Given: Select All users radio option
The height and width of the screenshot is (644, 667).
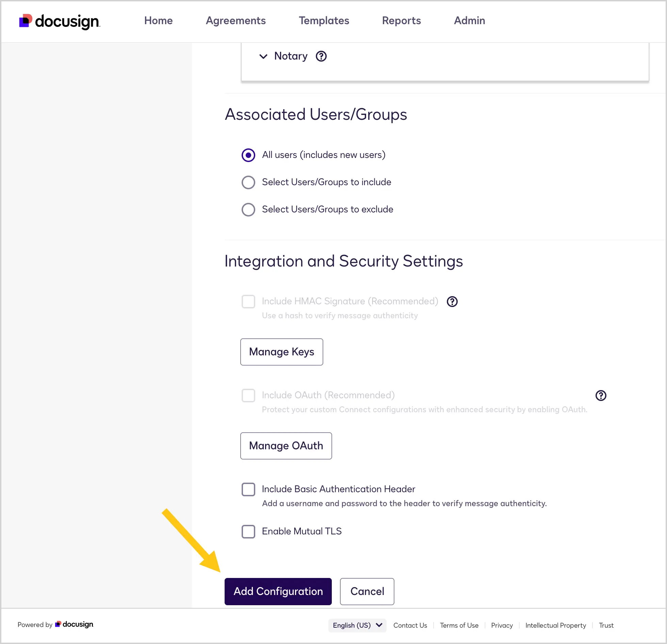Looking at the screenshot, I should pyautogui.click(x=248, y=155).
